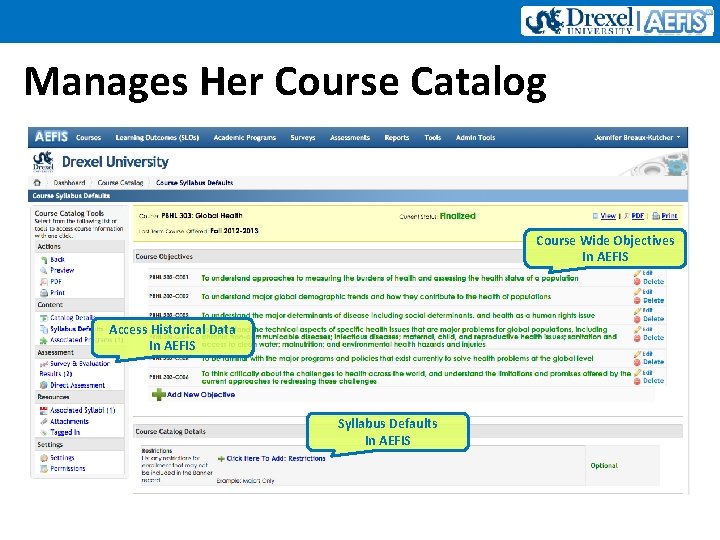Open Permissions in sidebar

[x=68, y=468]
